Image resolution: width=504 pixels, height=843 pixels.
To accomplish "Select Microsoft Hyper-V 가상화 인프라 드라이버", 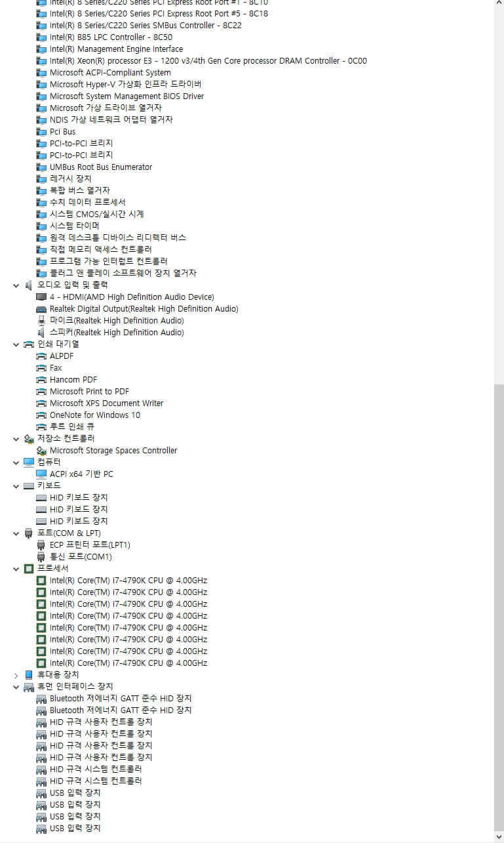I will pos(126,84).
